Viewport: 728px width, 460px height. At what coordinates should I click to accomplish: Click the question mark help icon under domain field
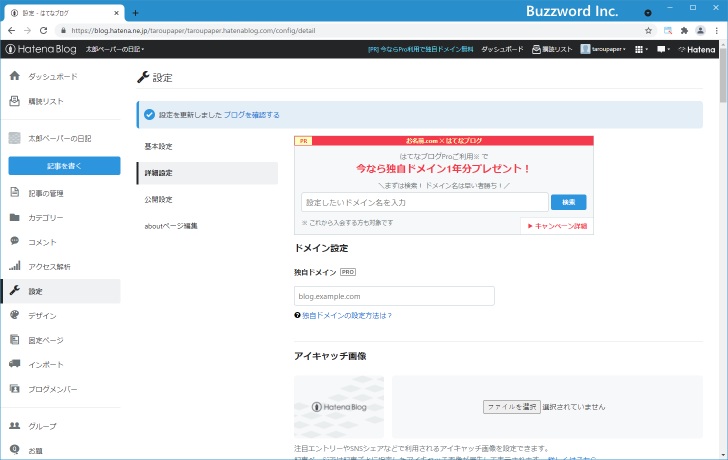[x=297, y=315]
